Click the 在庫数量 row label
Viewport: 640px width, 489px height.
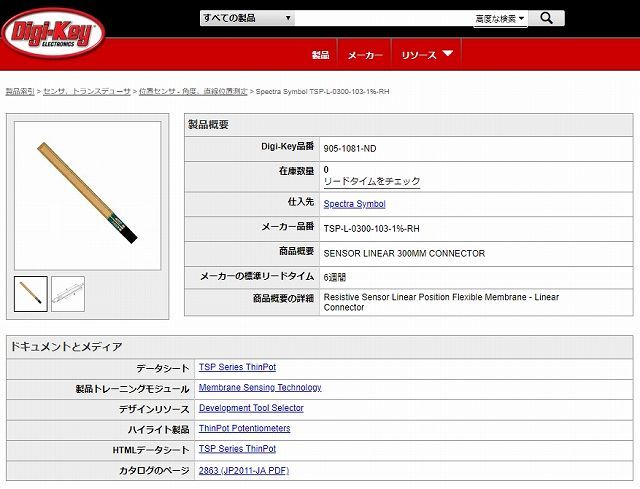[296, 171]
